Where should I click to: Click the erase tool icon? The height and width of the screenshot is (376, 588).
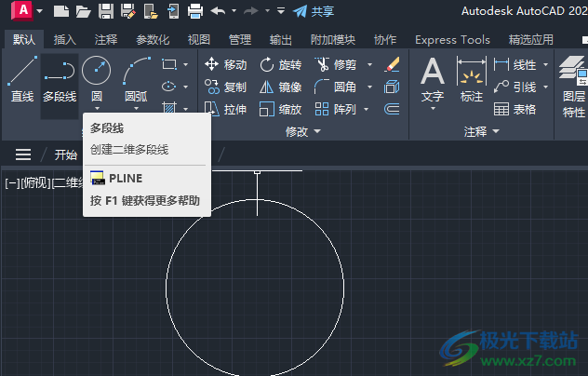(393, 64)
